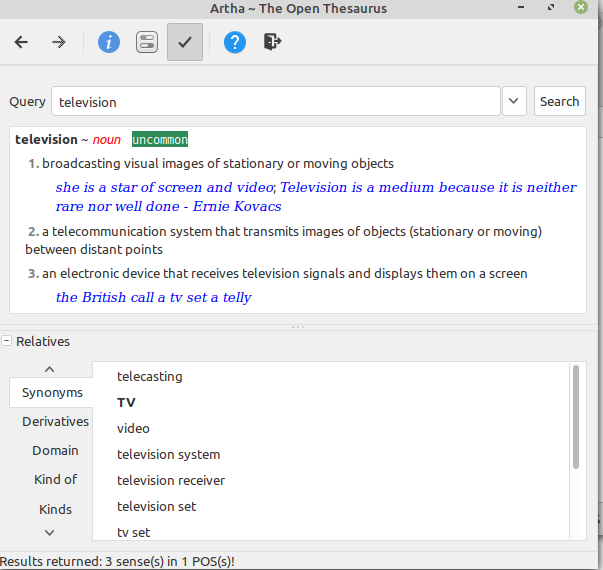Click definition 'an electronic device that receives'
603x570 pixels.
[285, 273]
